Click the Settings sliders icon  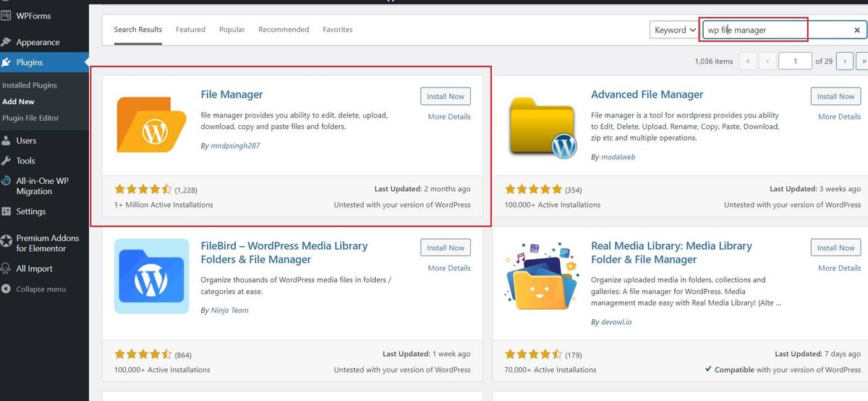(7, 211)
